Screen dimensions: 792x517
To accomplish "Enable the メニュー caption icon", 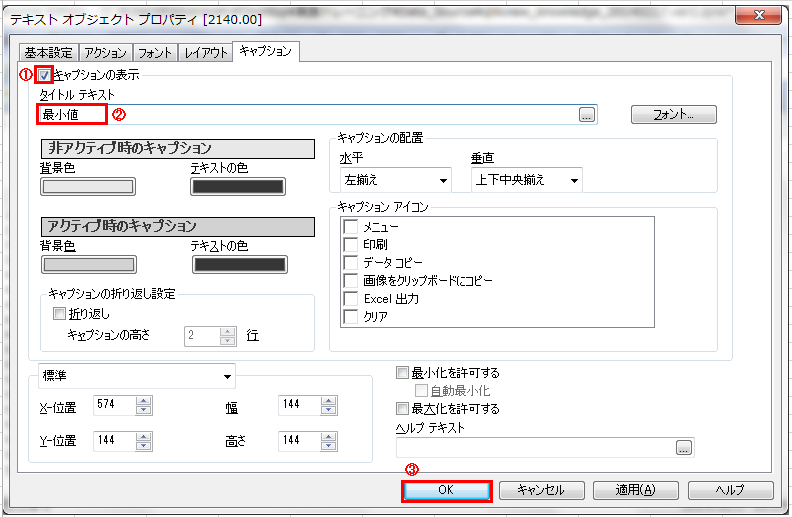I will coord(351,226).
